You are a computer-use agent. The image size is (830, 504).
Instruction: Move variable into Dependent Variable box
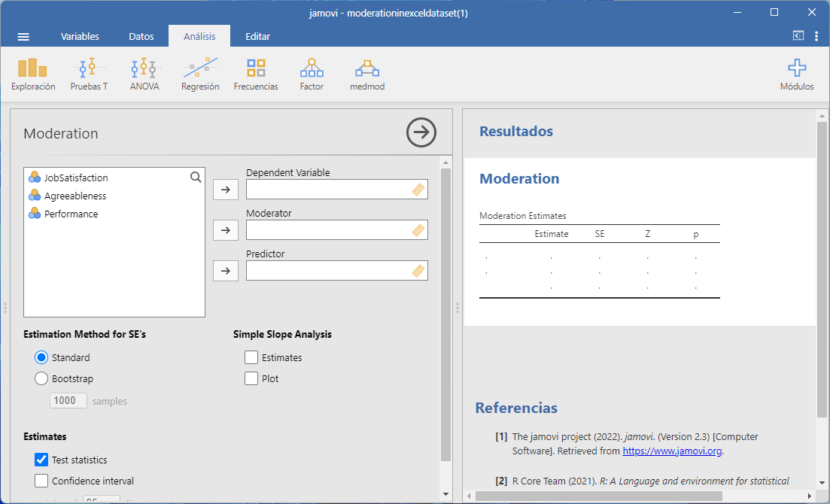point(225,189)
